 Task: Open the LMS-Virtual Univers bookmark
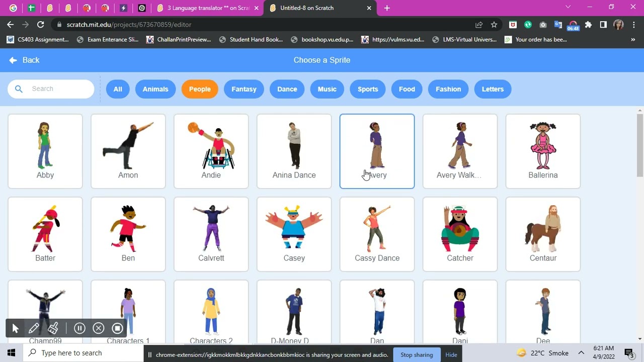click(x=464, y=40)
